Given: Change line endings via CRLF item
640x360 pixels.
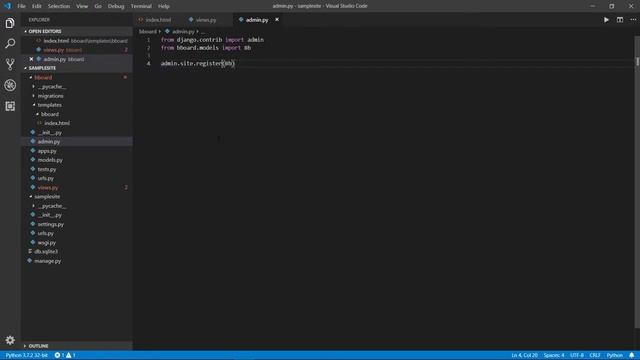Looking at the screenshot, I should tap(595, 355).
